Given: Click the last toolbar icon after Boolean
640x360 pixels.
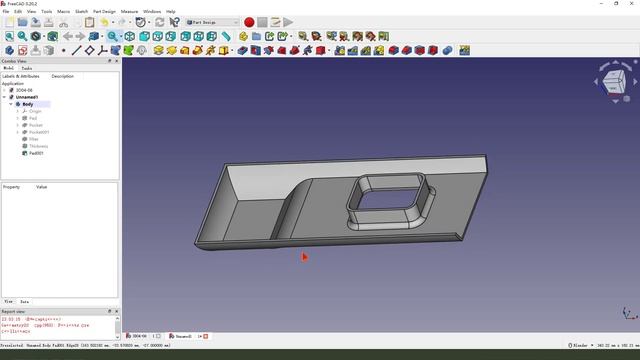Looking at the screenshot, I should [464, 50].
